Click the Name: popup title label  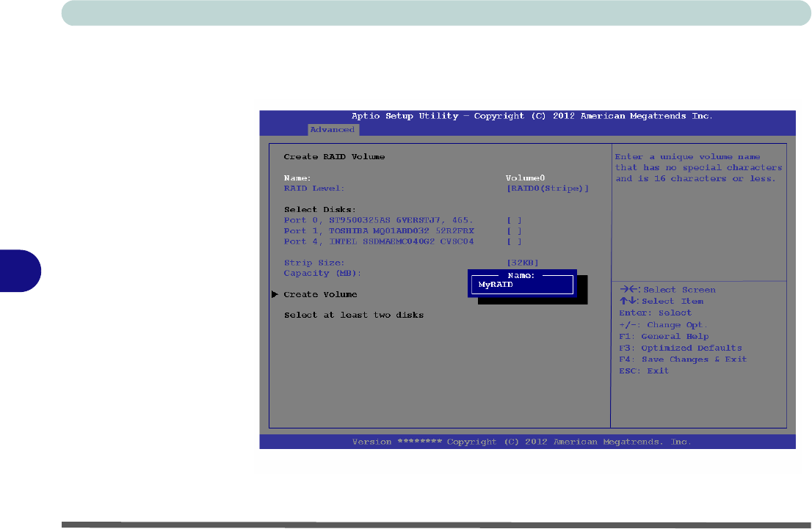pos(521,275)
